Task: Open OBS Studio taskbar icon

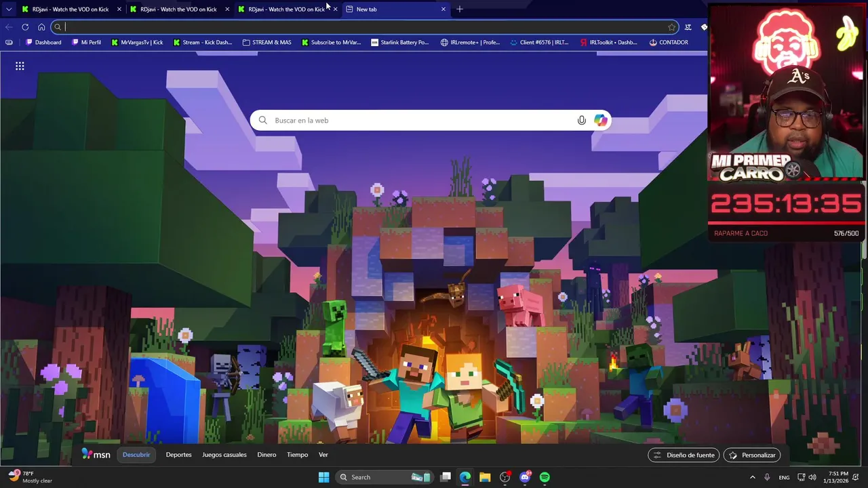Action: click(x=505, y=477)
